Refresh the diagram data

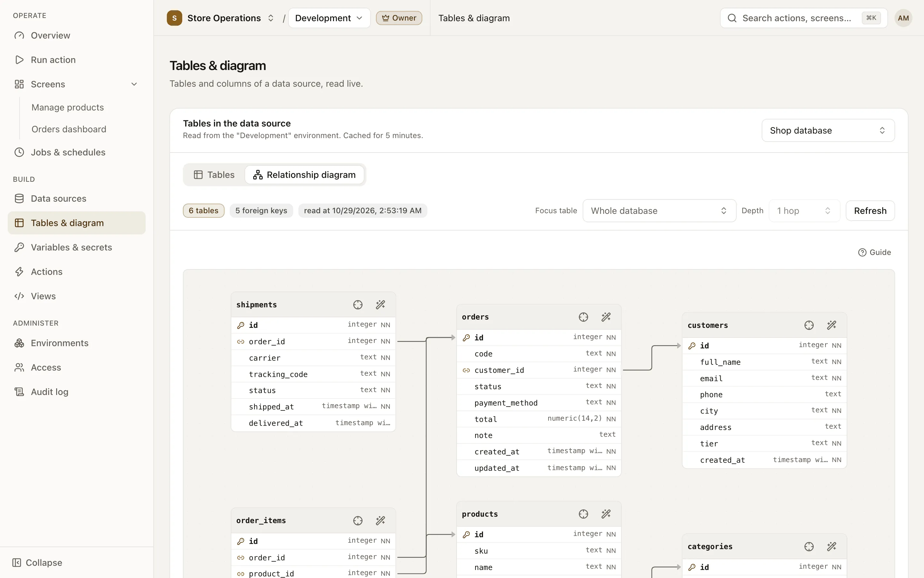[870, 211]
